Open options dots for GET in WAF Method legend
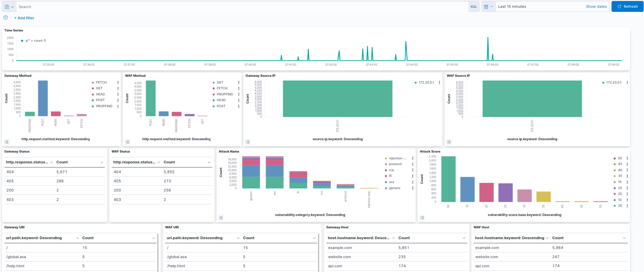Viewport: 644px width, 272px height. pyautogui.click(x=239, y=83)
